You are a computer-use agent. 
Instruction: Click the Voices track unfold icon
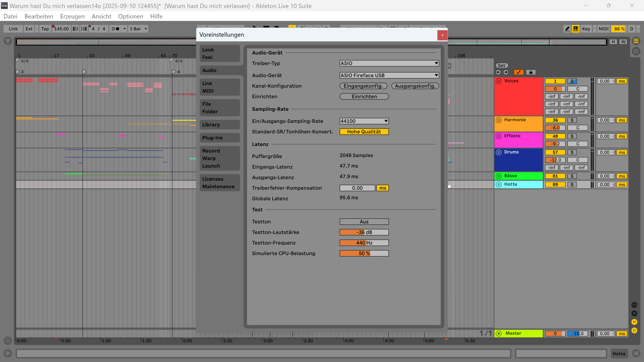(499, 81)
